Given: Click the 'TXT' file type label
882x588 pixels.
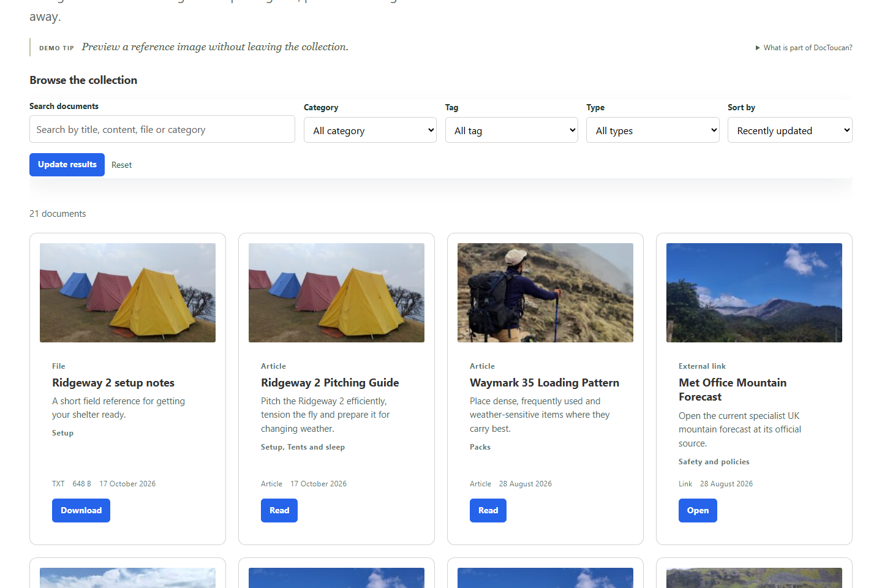Looking at the screenshot, I should [x=58, y=484].
